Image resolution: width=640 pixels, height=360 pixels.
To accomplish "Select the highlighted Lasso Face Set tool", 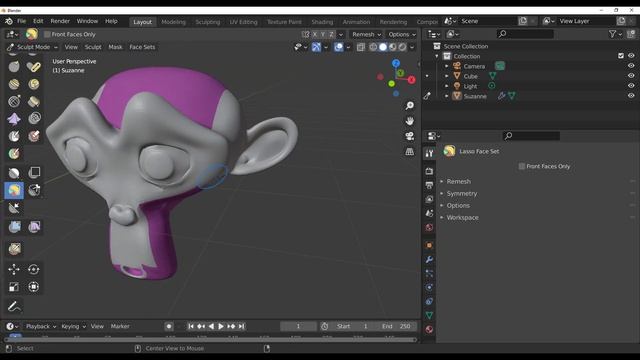I will [x=14, y=190].
